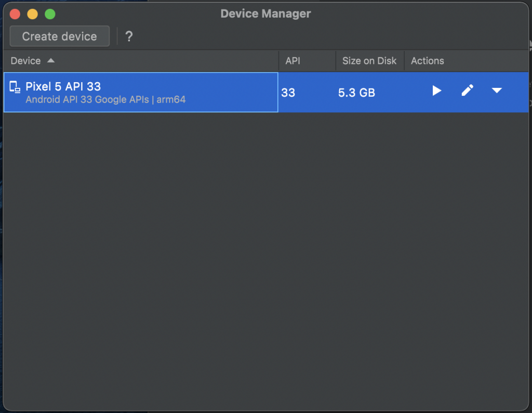Click the Actions column header

pos(428,61)
